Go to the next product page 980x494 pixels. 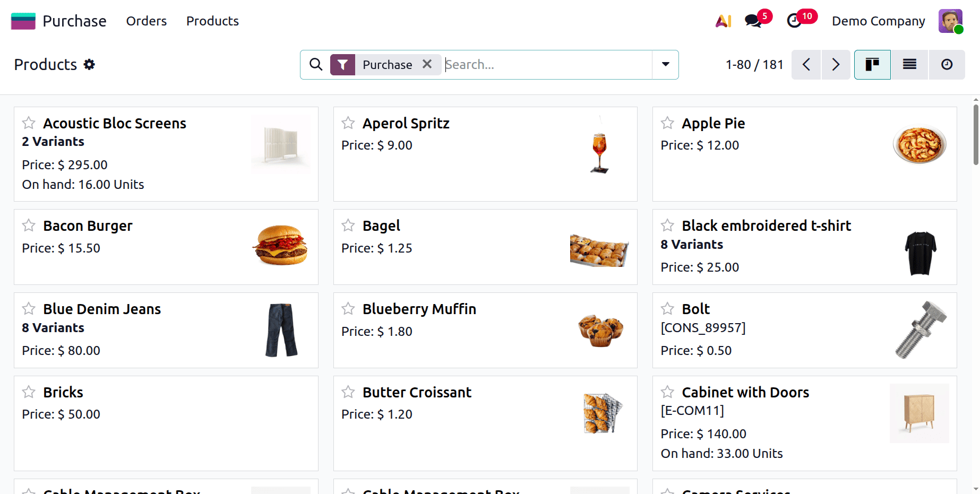tap(836, 64)
